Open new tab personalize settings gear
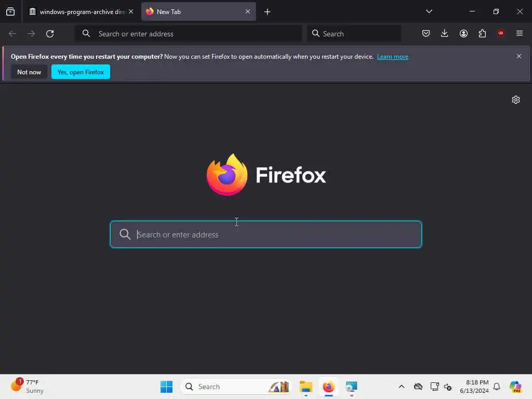Image resolution: width=532 pixels, height=399 pixels. point(516,100)
